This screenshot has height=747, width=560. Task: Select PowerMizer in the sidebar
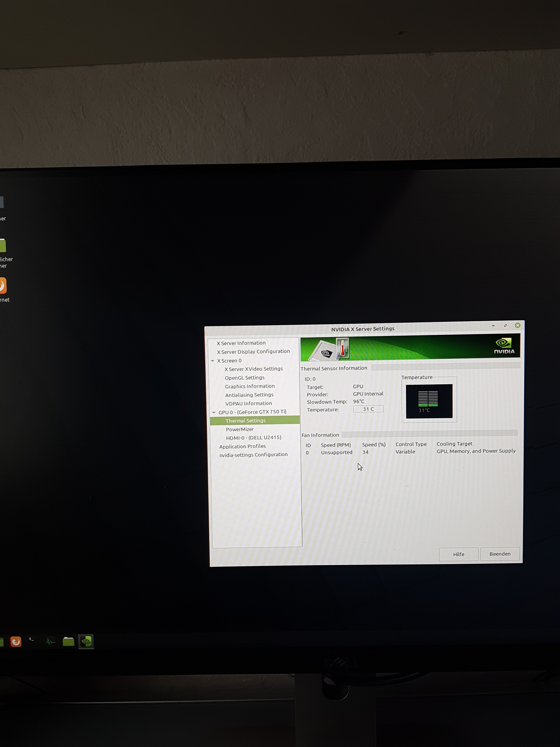[240, 429]
